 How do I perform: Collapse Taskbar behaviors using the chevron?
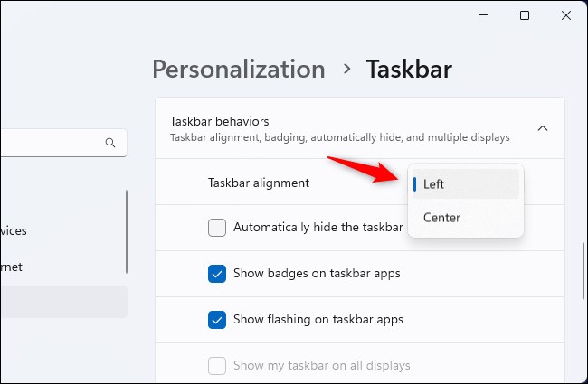543,128
